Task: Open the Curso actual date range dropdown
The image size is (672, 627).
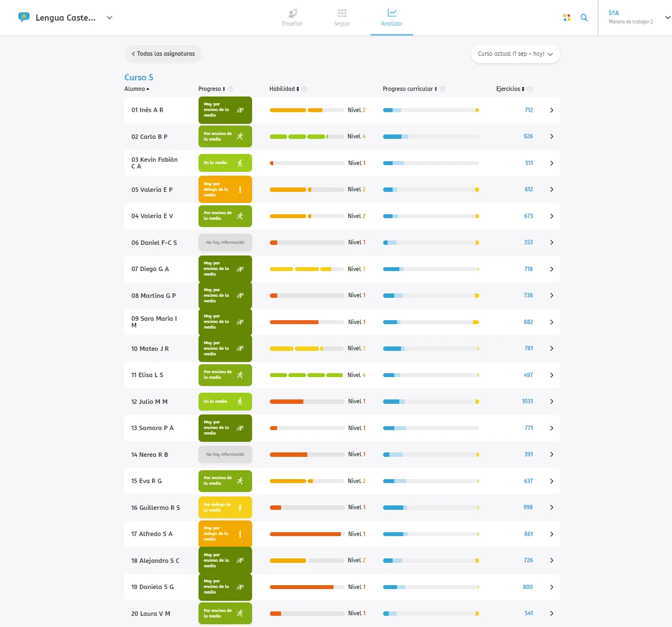Action: pos(514,54)
